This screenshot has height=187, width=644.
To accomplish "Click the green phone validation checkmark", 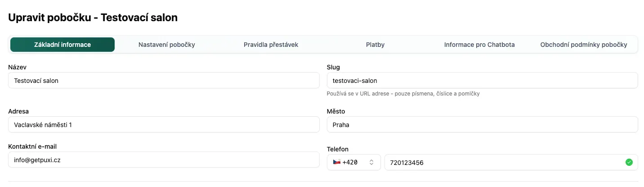I will point(629,162).
